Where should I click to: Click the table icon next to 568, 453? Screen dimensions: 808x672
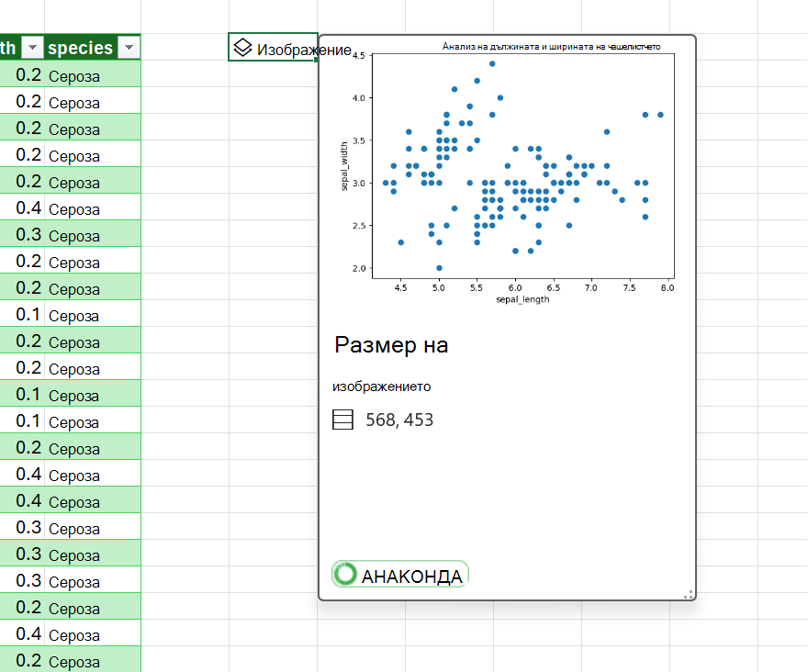[x=342, y=420]
